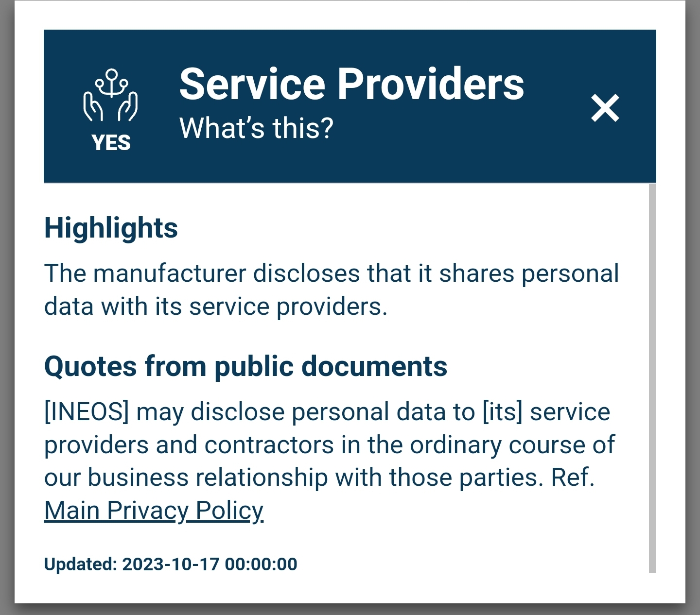700x615 pixels.
Task: Click the Highlights heading
Action: [111, 228]
